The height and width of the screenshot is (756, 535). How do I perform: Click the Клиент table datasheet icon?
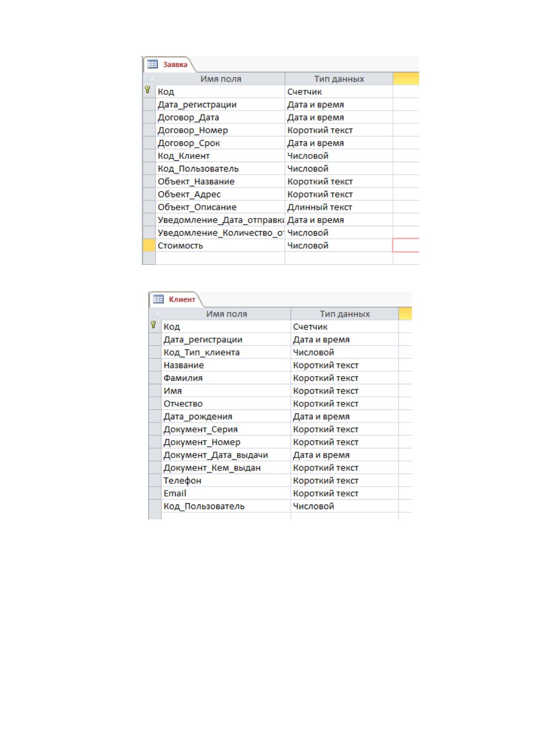click(x=158, y=299)
